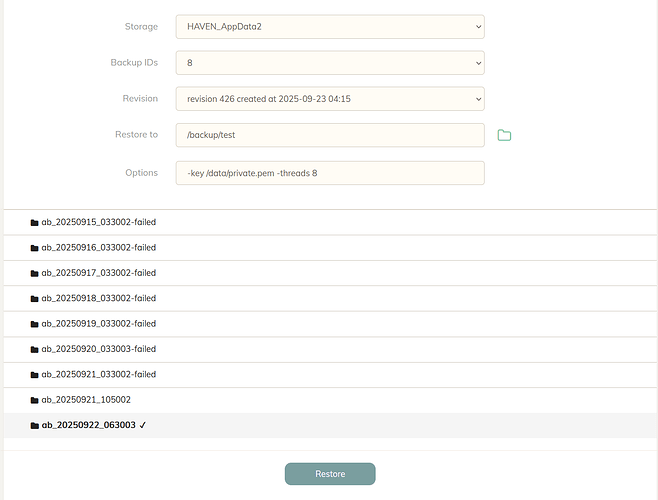Image resolution: width=658 pixels, height=500 pixels.
Task: Click folder icon of ab_20250916_033002-failed
Action: 35,248
